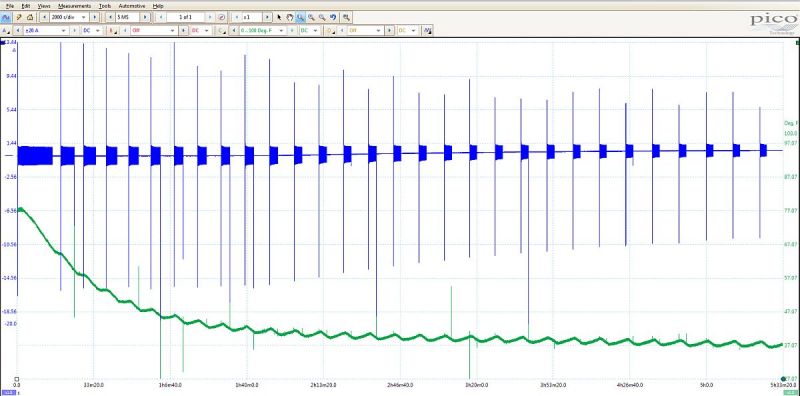
Task: Click the blue Channel A axis scaling button
Action: 8,393
